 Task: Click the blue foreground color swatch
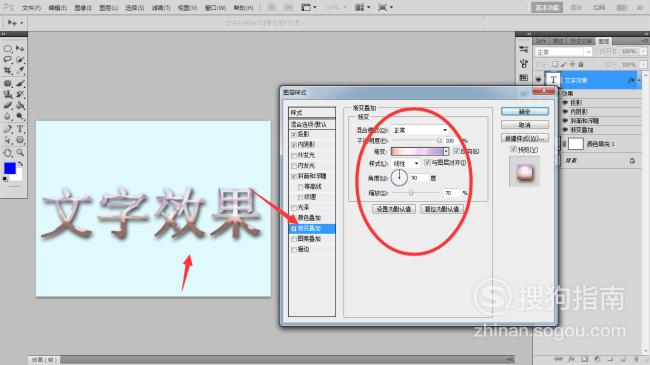click(10, 168)
